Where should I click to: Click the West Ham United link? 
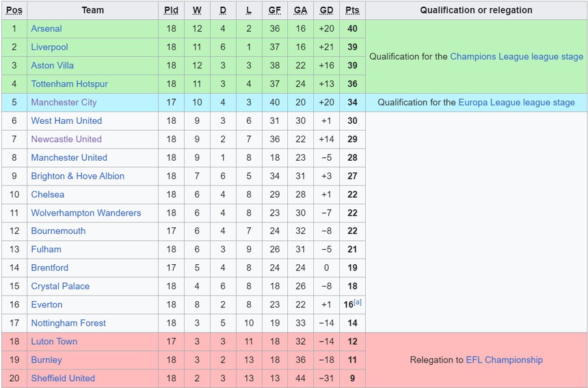click(66, 121)
